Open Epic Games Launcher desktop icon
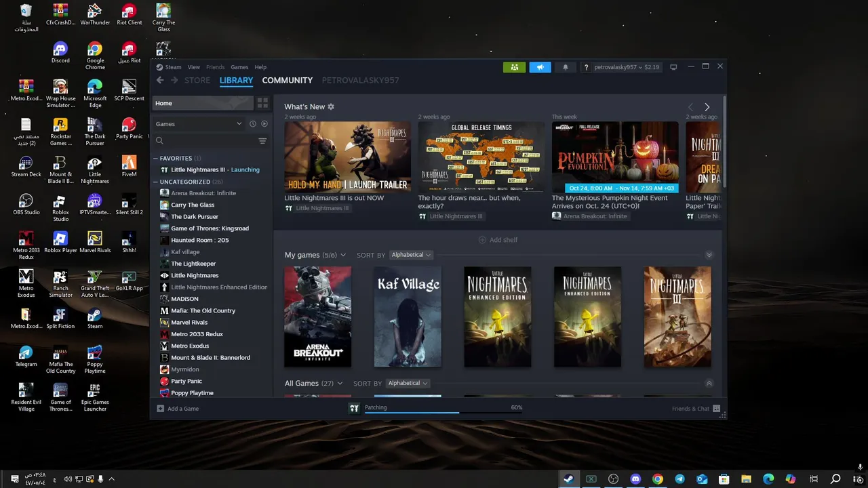Image resolution: width=868 pixels, height=488 pixels. click(95, 398)
